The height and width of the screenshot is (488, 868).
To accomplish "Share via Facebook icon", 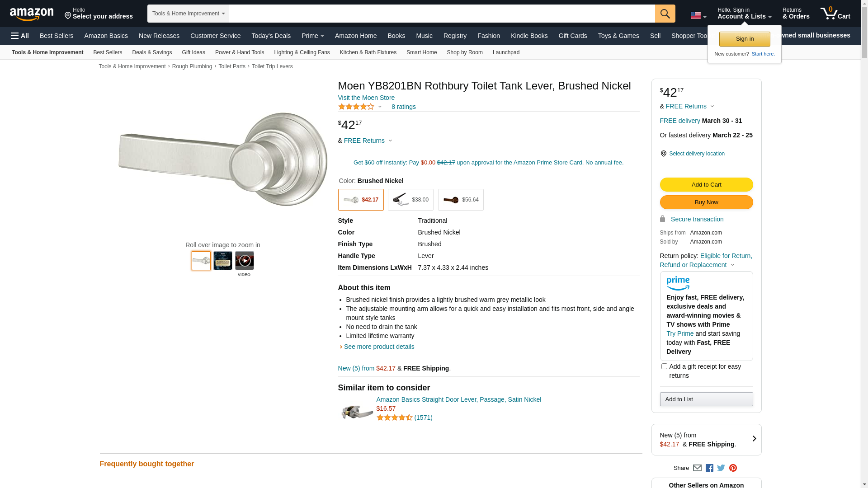I will [x=709, y=468].
